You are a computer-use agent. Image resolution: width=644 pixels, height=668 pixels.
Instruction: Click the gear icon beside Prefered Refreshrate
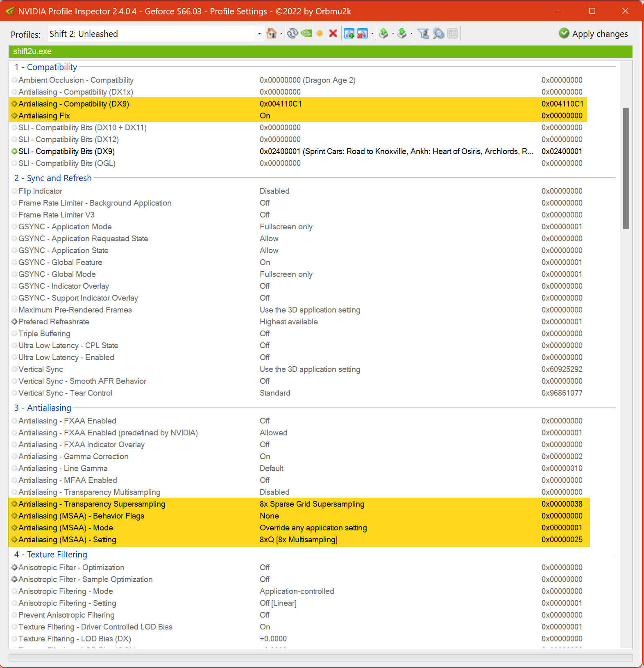click(x=14, y=322)
